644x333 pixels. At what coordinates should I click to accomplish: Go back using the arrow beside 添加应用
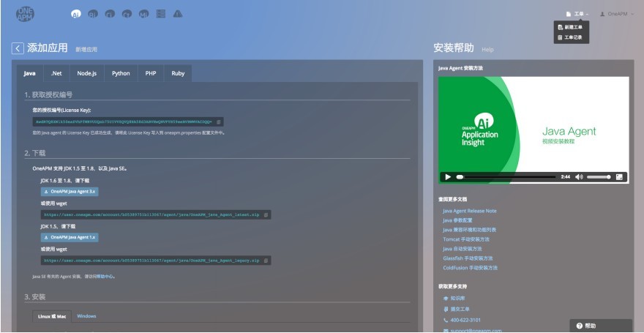tap(18, 48)
